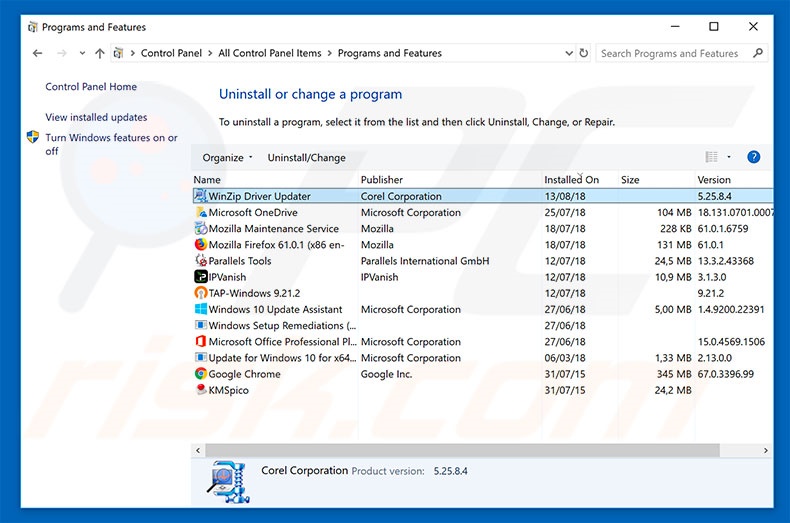790x523 pixels.
Task: Click the Corel Corporation publisher cell
Action: 401,196
